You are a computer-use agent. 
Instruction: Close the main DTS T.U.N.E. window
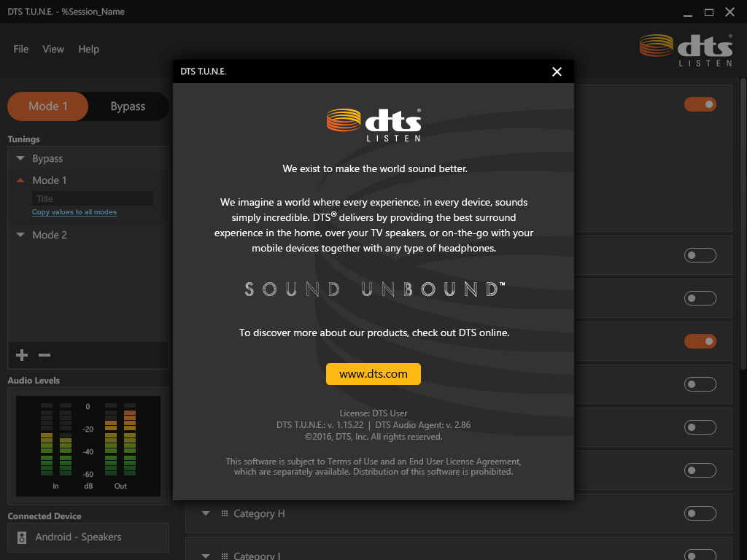(729, 12)
